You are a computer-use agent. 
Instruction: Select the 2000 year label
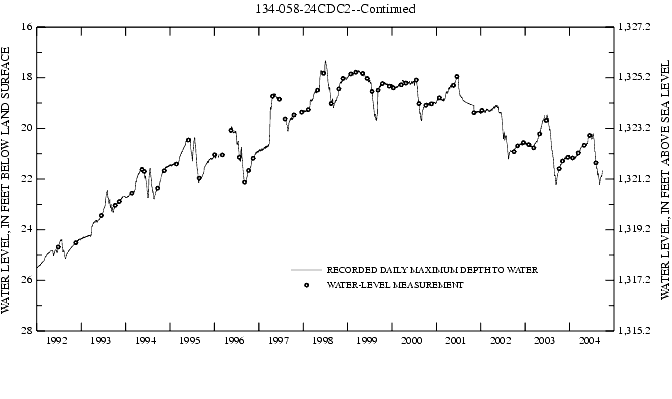point(411,341)
